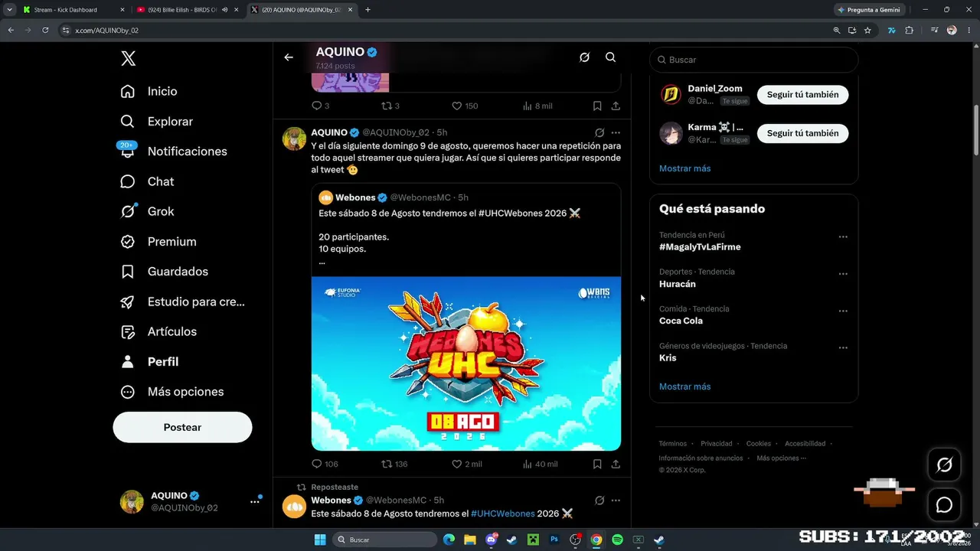This screenshot has width=980, height=551.
Task: Share the post with 8 mil views
Action: [x=616, y=106]
